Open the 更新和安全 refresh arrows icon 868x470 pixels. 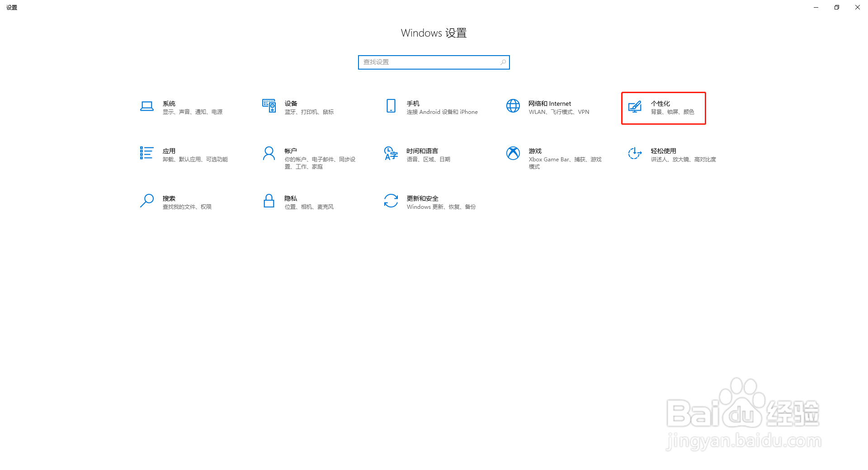point(391,201)
